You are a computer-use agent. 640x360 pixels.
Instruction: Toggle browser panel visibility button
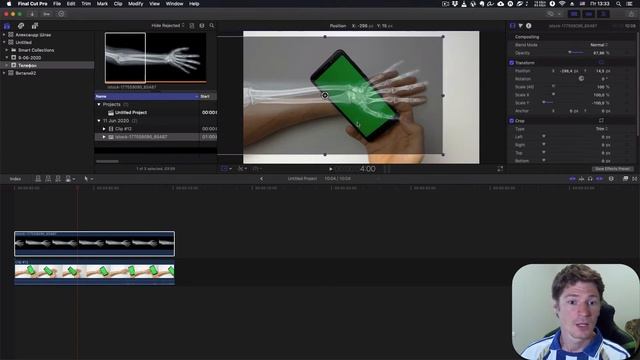click(574, 14)
